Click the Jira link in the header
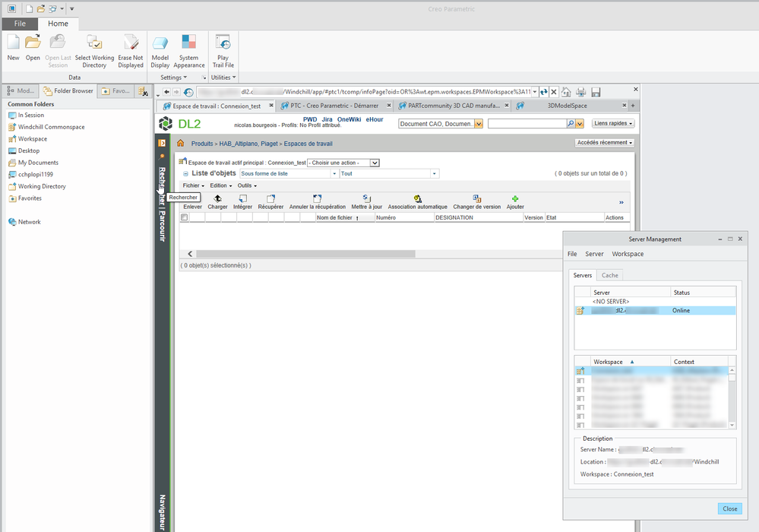The image size is (759, 532). tap(327, 119)
